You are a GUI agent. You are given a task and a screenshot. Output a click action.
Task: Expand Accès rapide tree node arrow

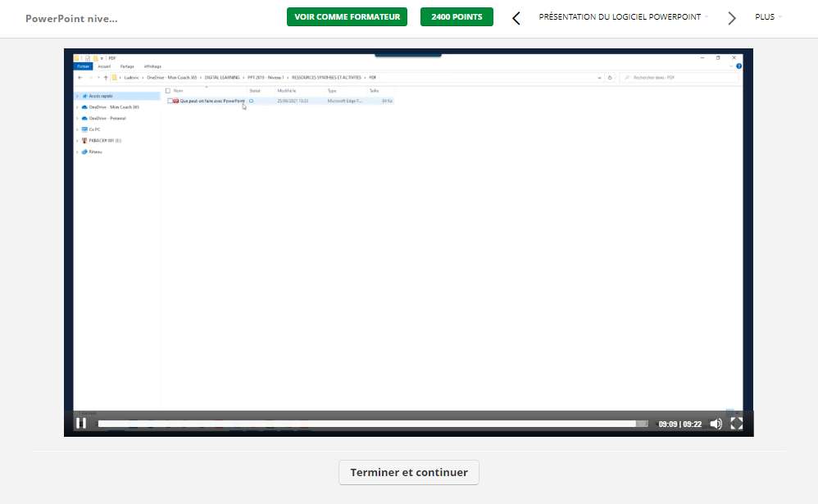77,96
